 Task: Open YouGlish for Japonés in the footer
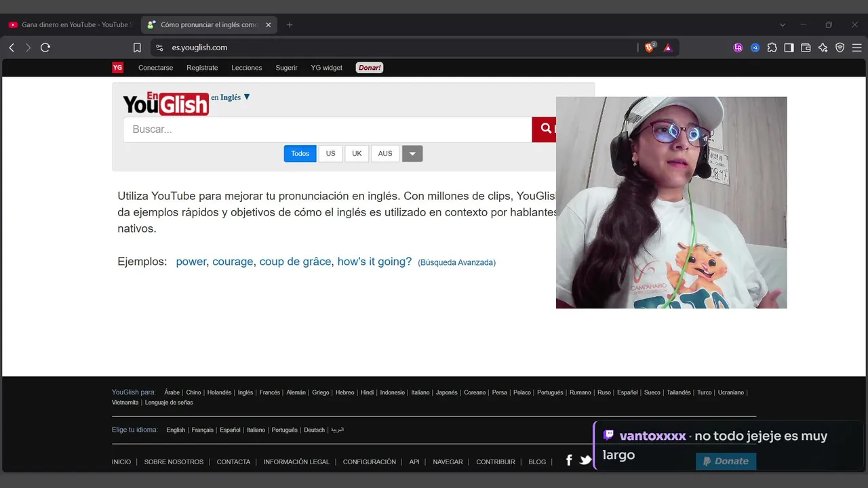(447, 392)
